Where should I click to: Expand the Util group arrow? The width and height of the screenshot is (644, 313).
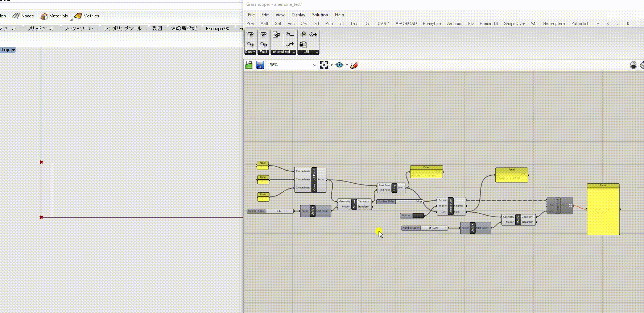coord(317,52)
